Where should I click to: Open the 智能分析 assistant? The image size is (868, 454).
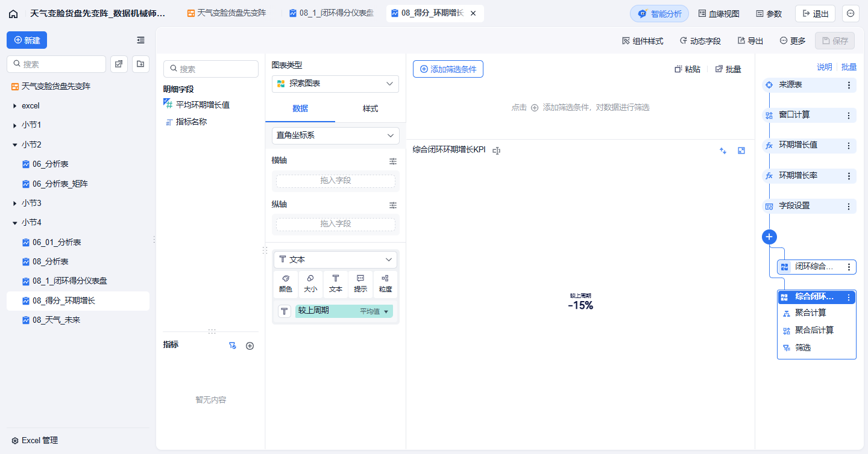click(x=659, y=13)
